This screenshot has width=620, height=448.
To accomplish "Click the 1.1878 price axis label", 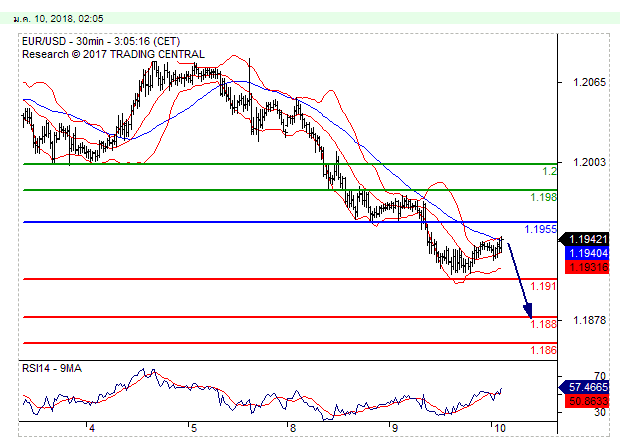I will tap(589, 320).
